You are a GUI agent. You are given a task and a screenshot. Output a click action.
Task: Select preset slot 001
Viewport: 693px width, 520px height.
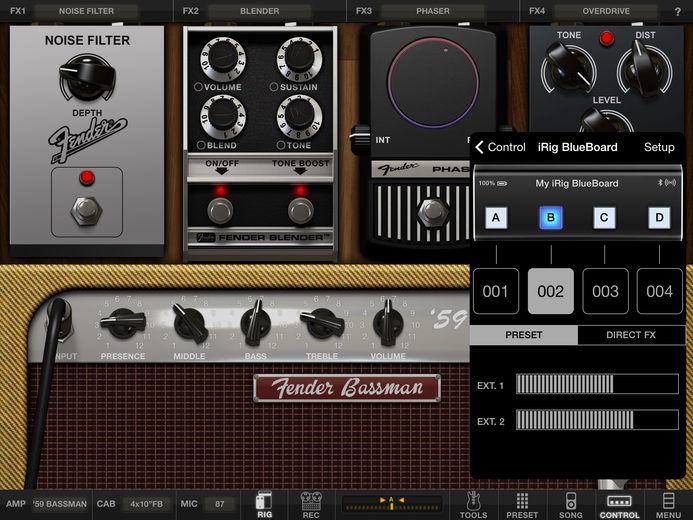point(495,291)
